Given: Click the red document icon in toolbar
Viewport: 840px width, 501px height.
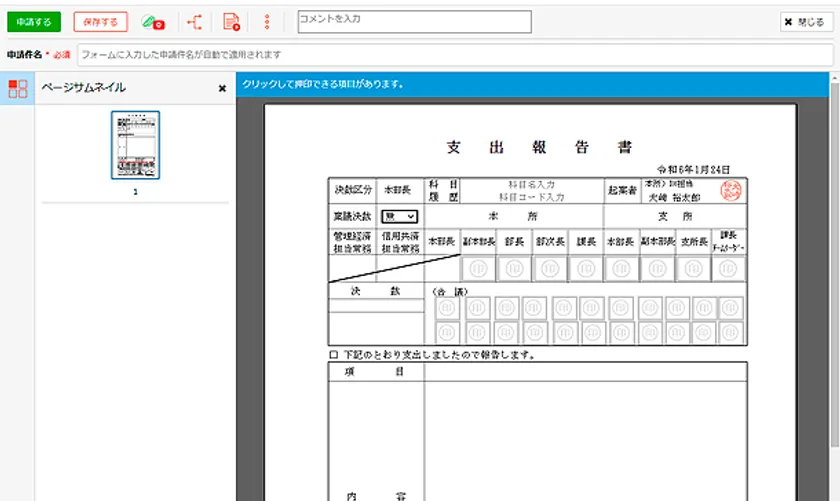Looking at the screenshot, I should click(x=231, y=22).
